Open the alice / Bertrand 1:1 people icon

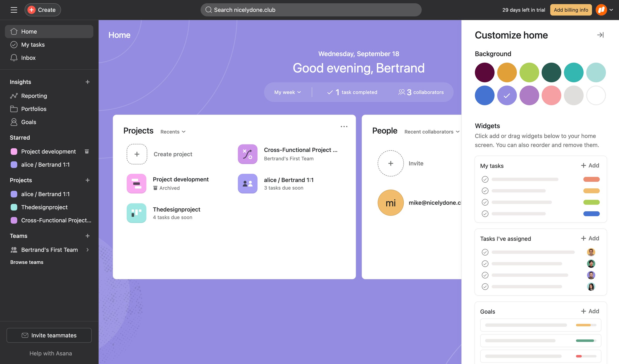click(248, 184)
